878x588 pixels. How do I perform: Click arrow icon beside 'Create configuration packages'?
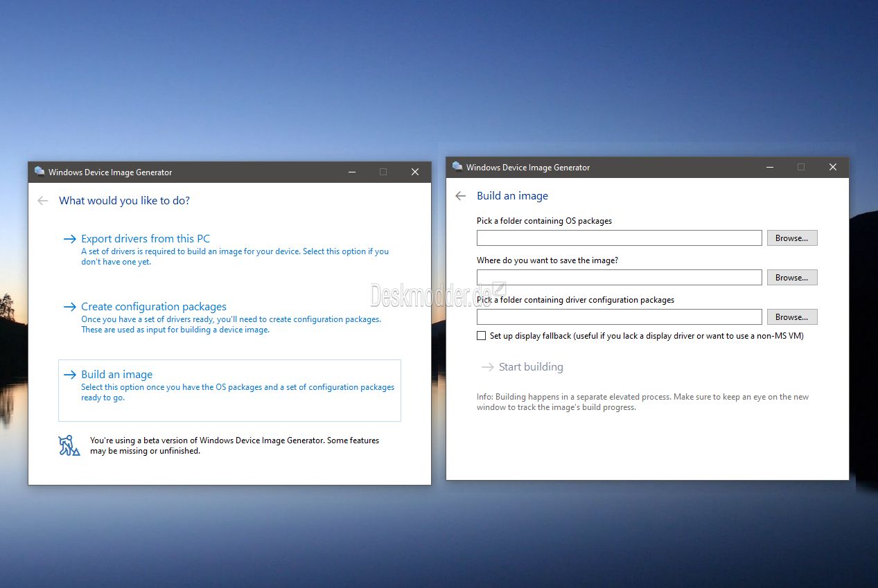tap(69, 307)
